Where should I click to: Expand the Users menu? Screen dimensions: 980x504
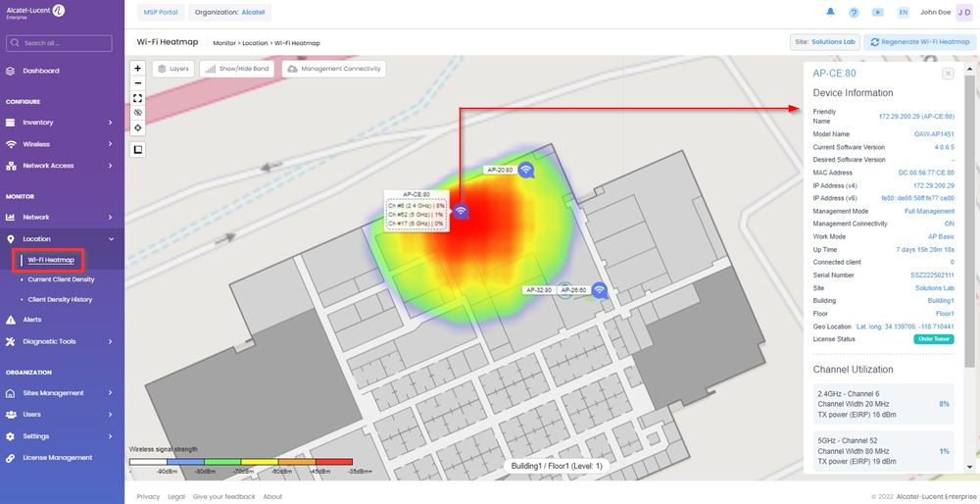[x=60, y=415]
